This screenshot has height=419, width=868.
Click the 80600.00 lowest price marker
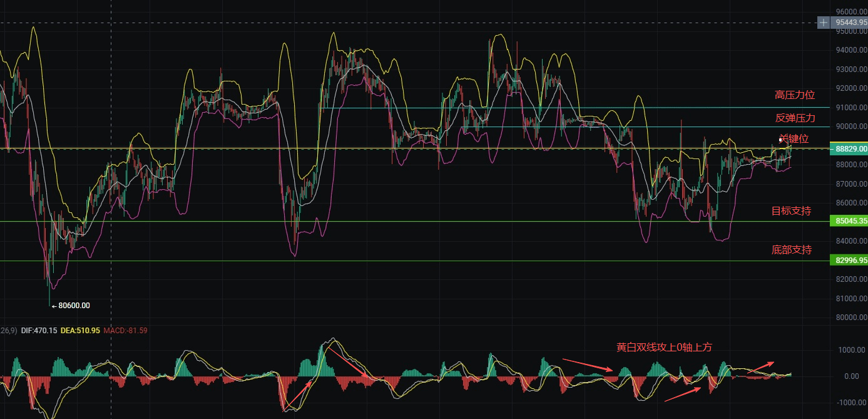click(x=73, y=306)
